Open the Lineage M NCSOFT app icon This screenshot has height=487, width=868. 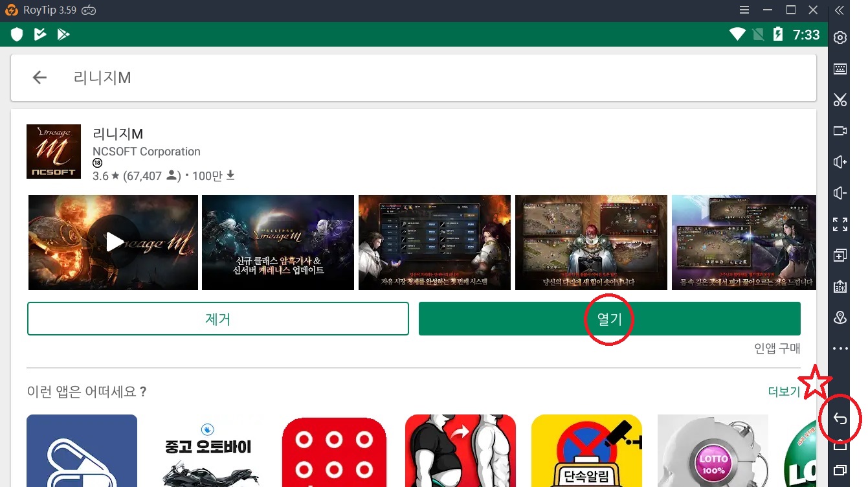54,152
